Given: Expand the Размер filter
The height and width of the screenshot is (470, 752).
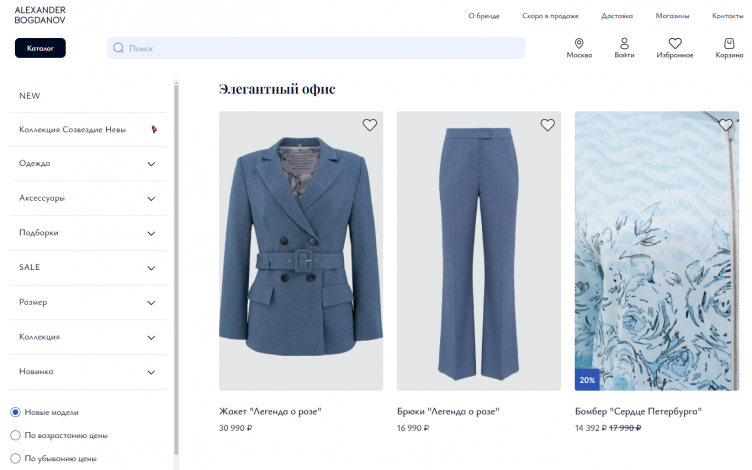Looking at the screenshot, I should pyautogui.click(x=151, y=302).
